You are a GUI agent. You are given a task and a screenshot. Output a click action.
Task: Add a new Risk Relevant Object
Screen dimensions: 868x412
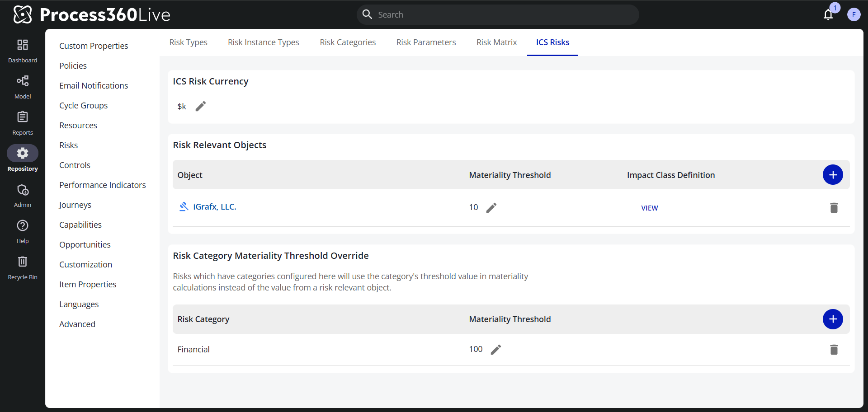coord(833,175)
